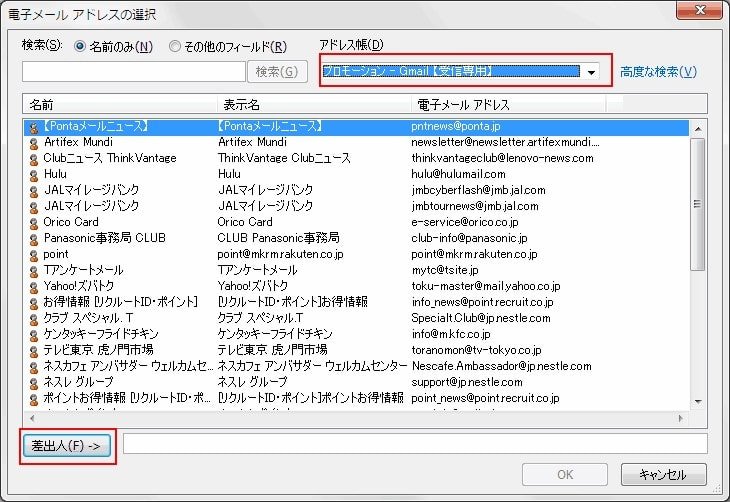Click the contact icon for Artifex Mundi

(x=34, y=143)
